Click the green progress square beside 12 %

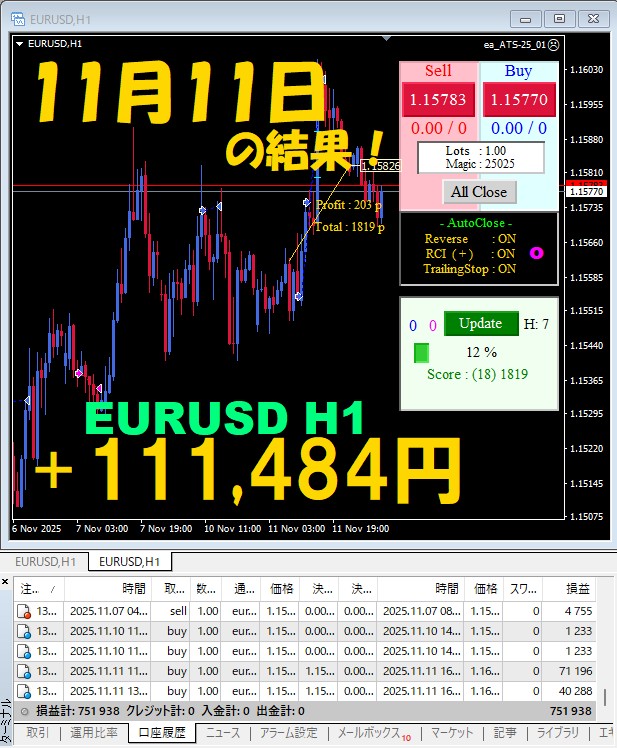pos(421,353)
